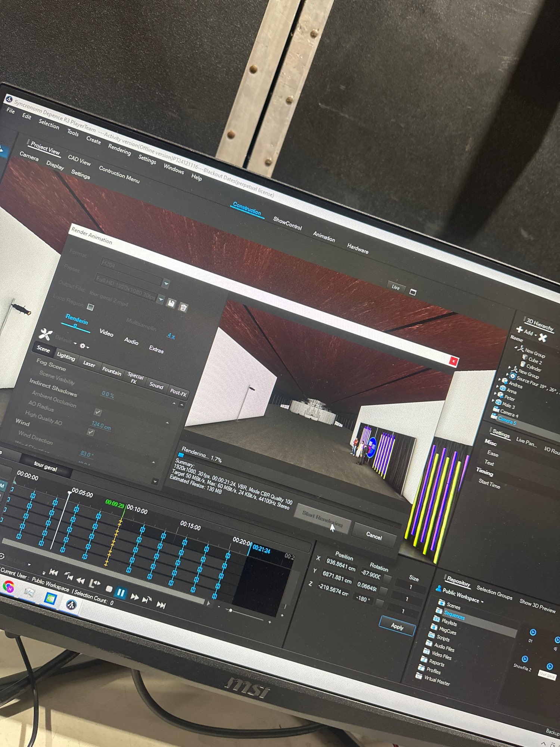Image resolution: width=560 pixels, height=747 pixels.
Task: Click the play icon above ShowFile 2
Action: 525,658
